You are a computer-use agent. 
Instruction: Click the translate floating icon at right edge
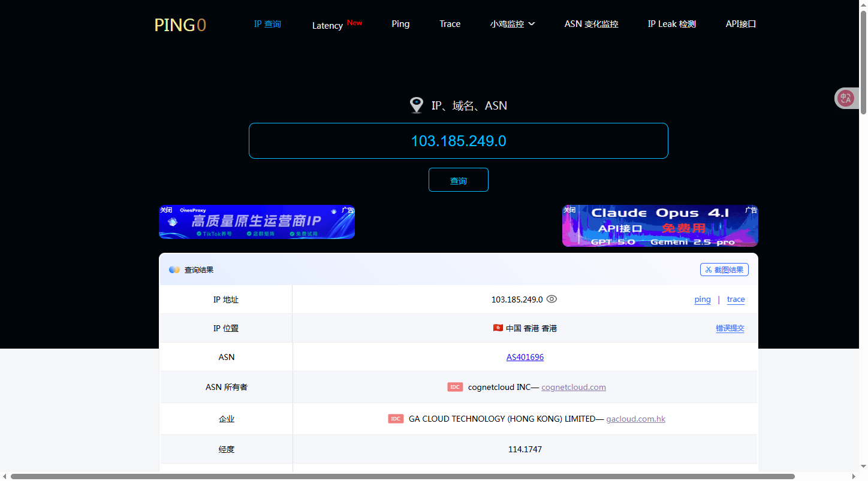(846, 98)
